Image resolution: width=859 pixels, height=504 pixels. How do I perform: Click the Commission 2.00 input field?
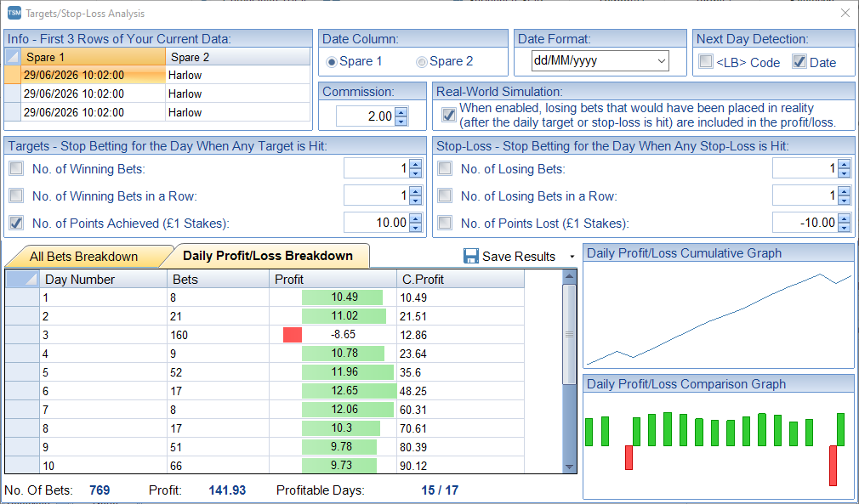point(366,116)
